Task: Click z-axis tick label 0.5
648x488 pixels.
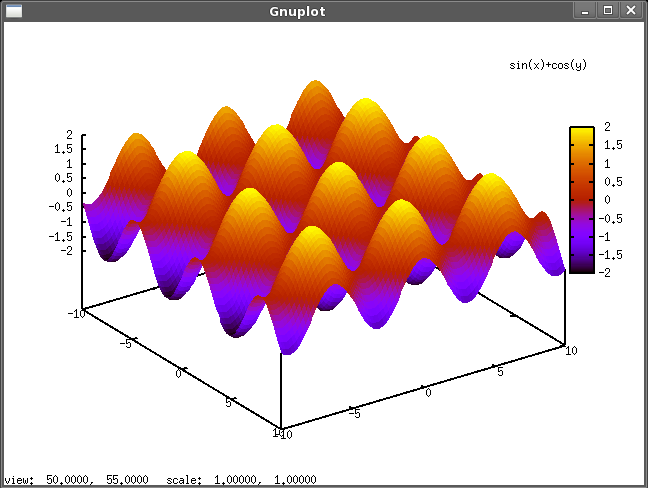Action: tap(63, 178)
